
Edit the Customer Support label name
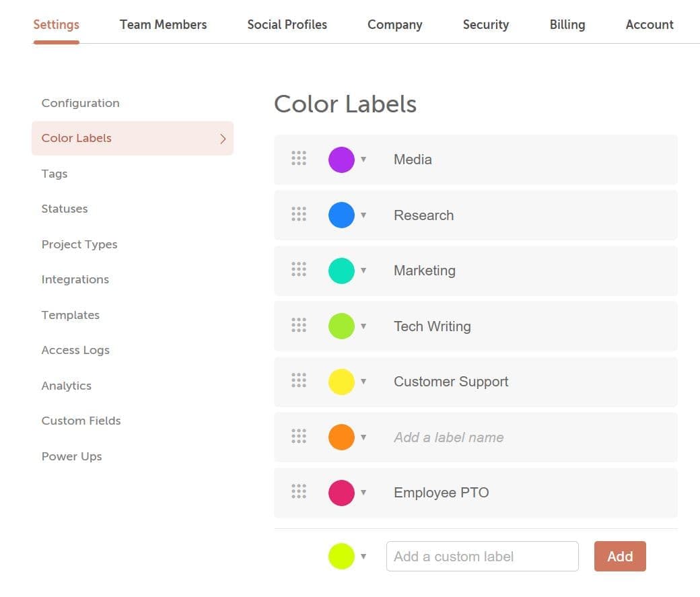pyautogui.click(x=451, y=382)
